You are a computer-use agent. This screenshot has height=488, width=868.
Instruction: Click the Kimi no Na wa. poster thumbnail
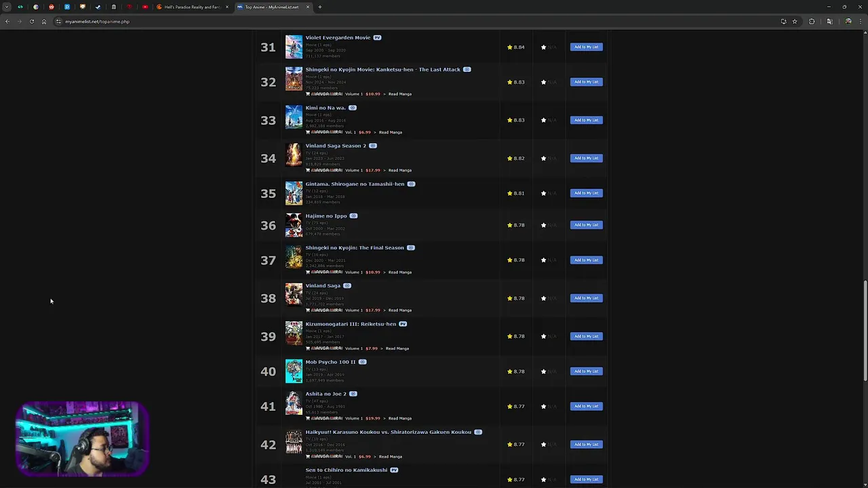tap(294, 117)
